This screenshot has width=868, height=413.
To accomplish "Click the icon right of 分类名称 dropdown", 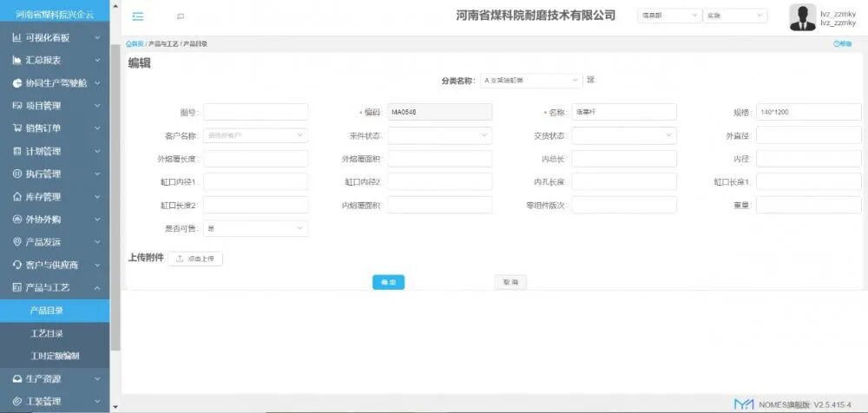I will point(590,80).
